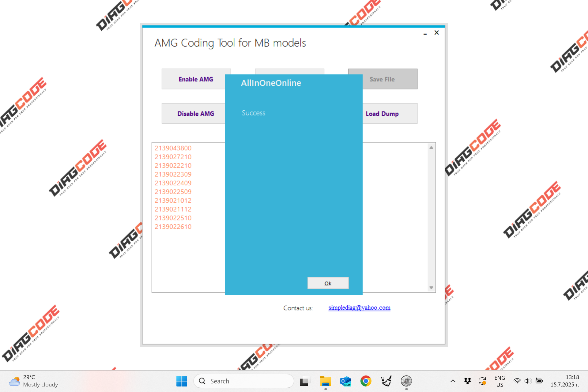Open the Dropbox tray icon

pyautogui.click(x=467, y=381)
